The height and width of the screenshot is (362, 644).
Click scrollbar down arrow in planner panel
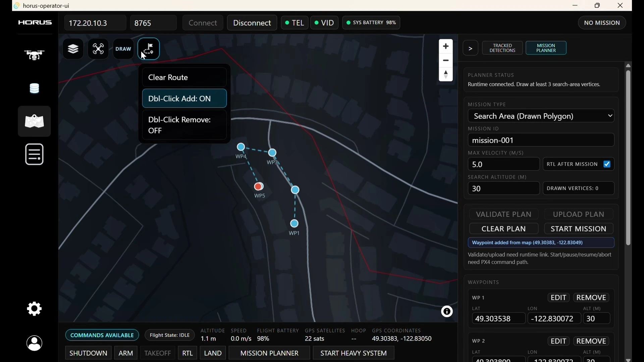click(x=628, y=360)
